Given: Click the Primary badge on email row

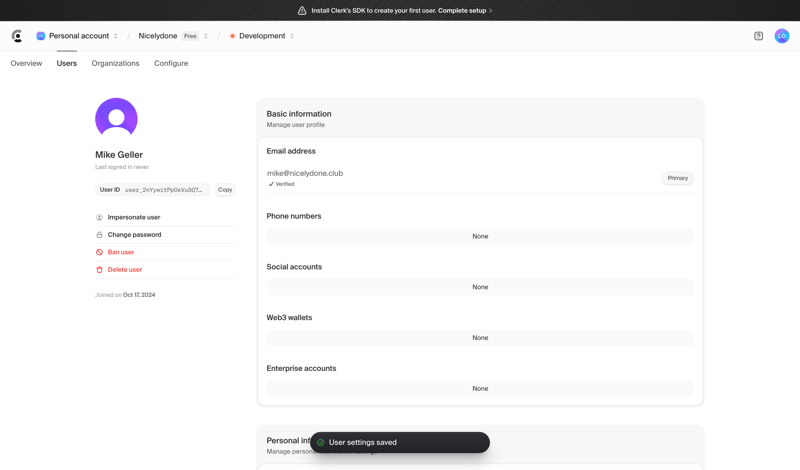Looking at the screenshot, I should point(678,178).
